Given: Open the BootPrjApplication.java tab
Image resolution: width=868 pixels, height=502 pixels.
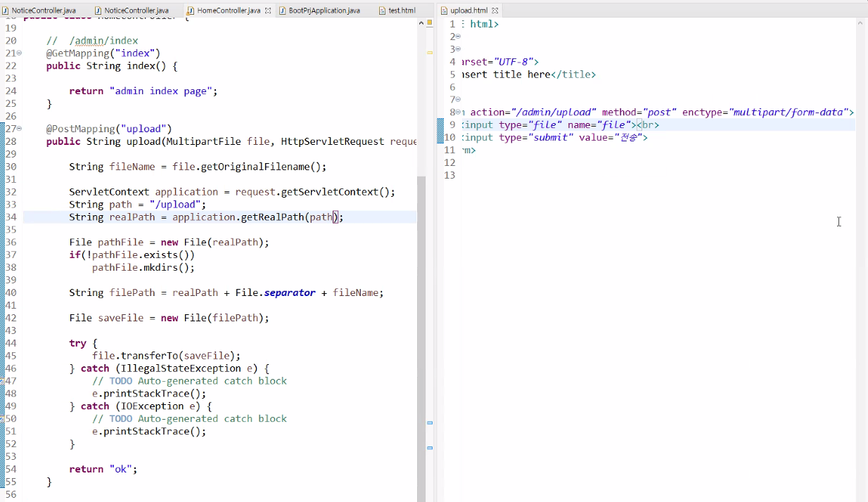Looking at the screenshot, I should (x=324, y=11).
